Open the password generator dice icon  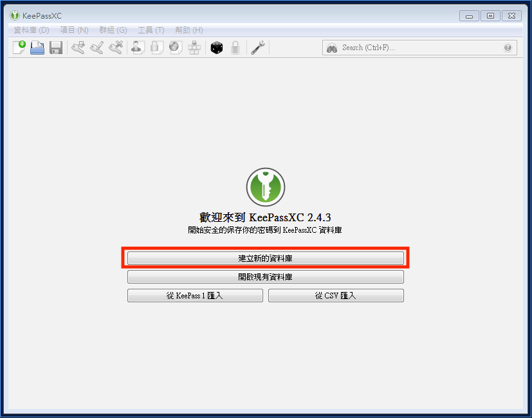(217, 47)
